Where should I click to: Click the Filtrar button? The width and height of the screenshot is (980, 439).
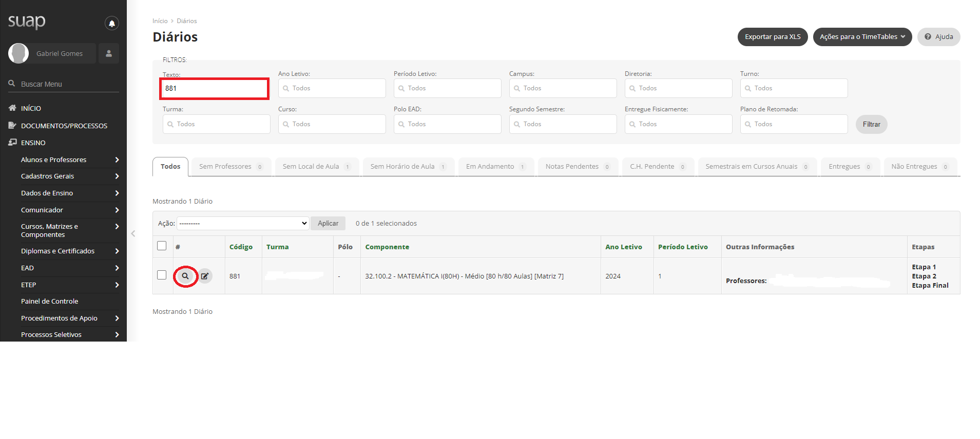point(871,124)
